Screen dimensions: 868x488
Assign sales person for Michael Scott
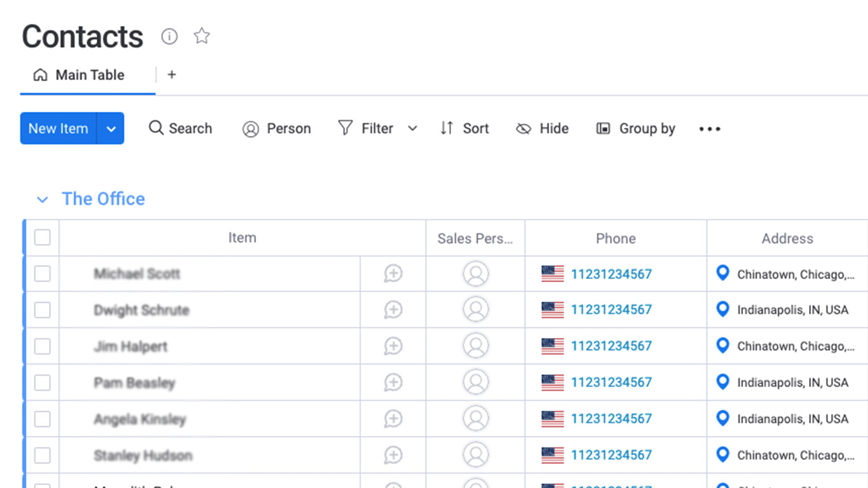click(x=475, y=274)
